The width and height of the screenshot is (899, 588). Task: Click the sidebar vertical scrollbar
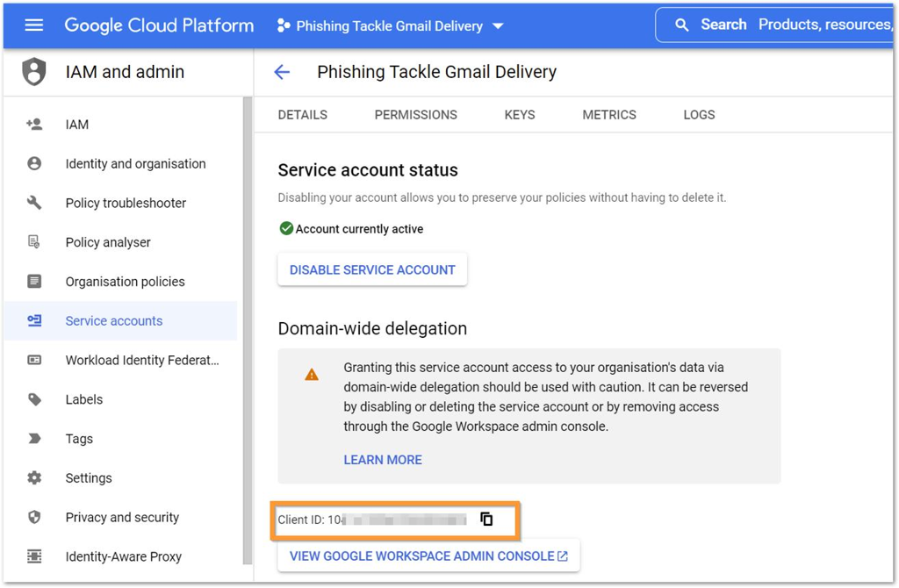(247, 329)
